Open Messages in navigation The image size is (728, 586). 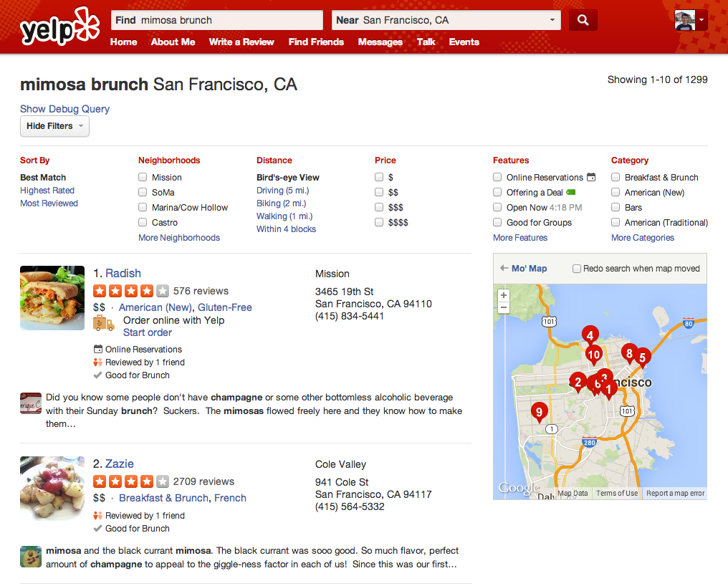(380, 42)
